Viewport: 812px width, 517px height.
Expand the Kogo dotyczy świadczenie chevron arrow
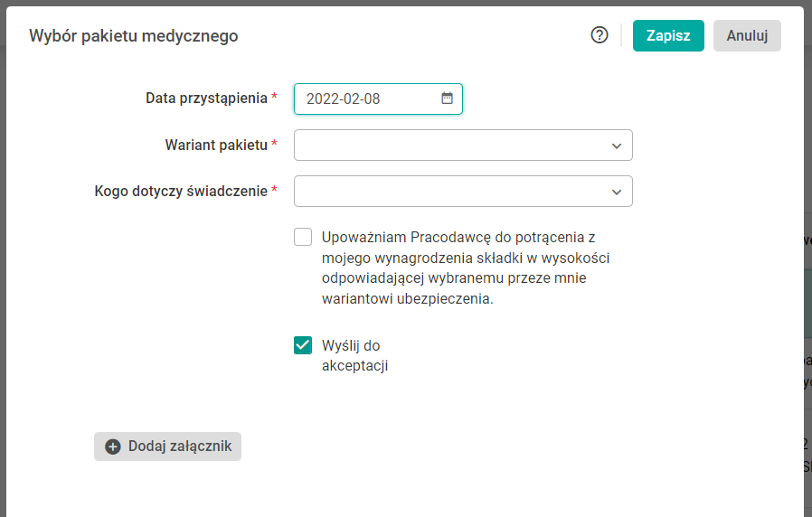click(x=617, y=192)
